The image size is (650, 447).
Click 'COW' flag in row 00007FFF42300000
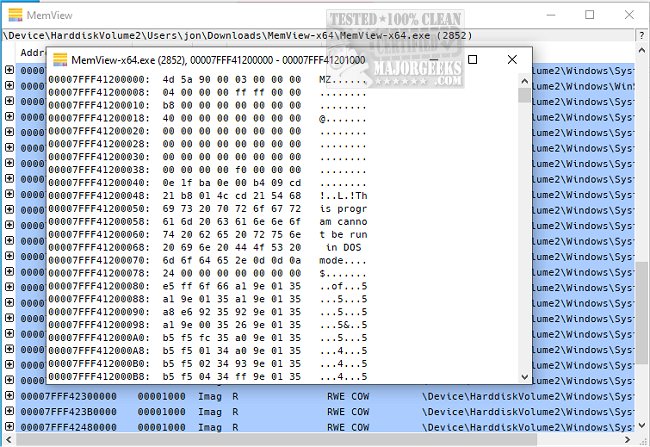point(360,396)
